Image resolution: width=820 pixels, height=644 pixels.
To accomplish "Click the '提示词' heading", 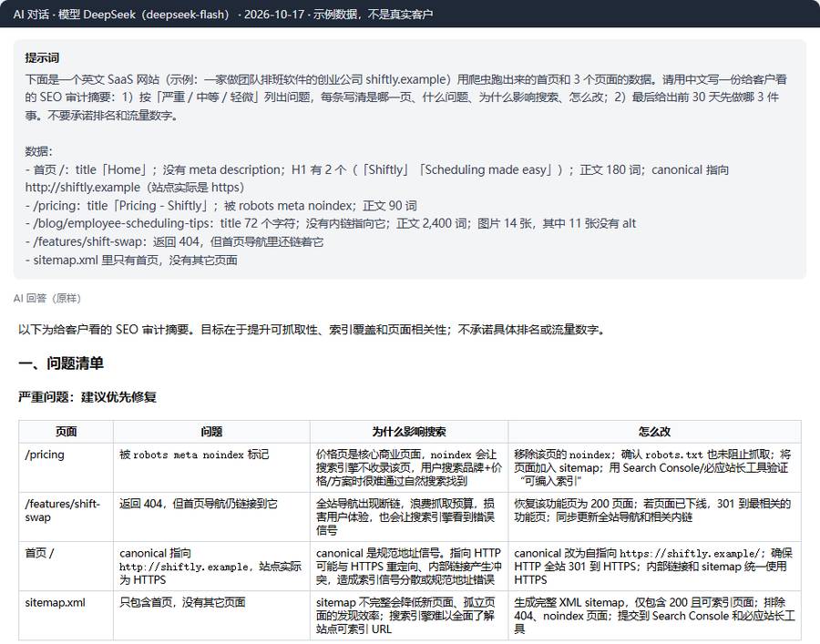I will pyautogui.click(x=42, y=58).
